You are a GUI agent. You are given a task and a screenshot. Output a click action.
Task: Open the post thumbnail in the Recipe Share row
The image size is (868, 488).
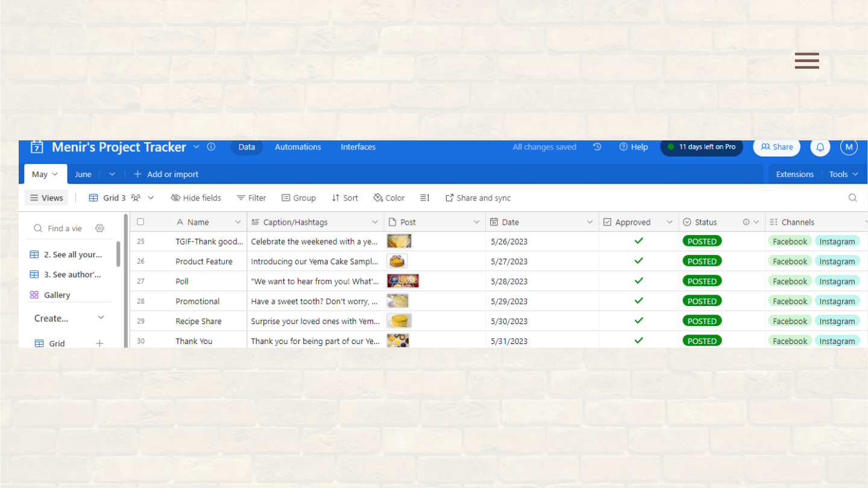coord(399,321)
